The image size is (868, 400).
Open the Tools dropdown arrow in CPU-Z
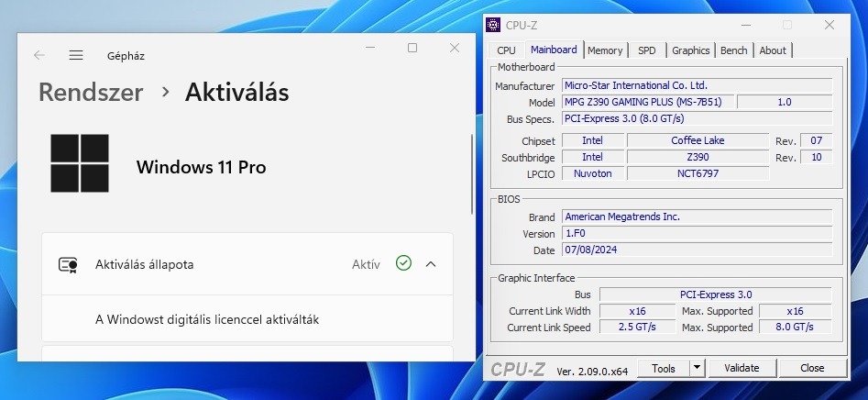(697, 368)
